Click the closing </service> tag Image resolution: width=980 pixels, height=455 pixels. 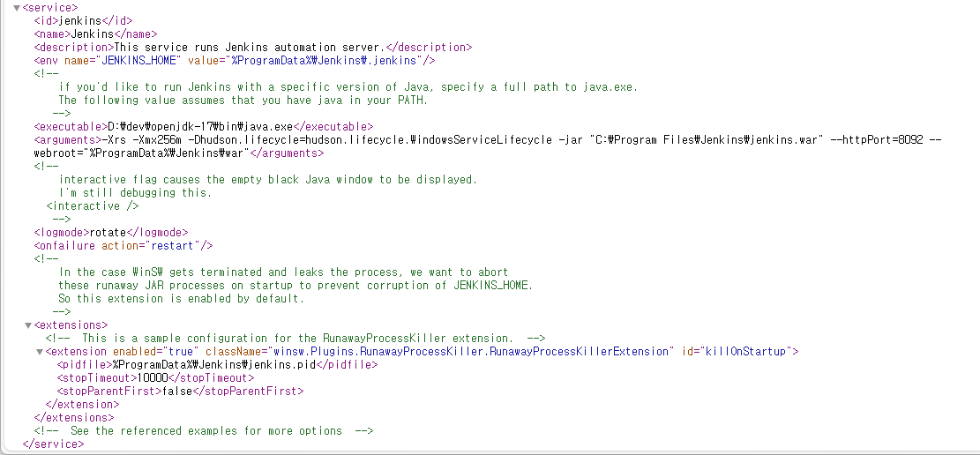pos(53,444)
